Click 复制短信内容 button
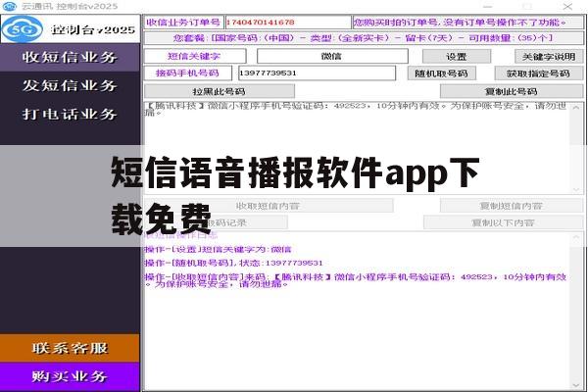Viewport: 588px width, 392px height. click(512, 206)
